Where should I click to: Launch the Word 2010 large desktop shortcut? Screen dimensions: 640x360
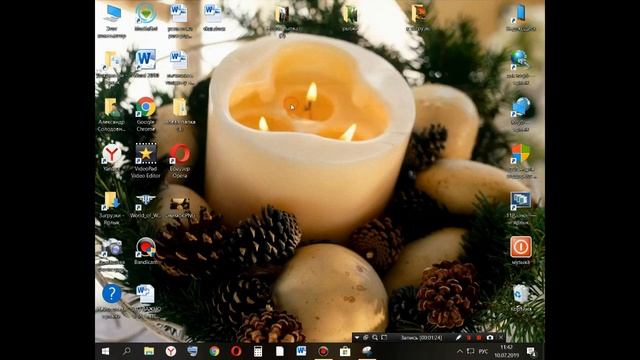[146, 64]
